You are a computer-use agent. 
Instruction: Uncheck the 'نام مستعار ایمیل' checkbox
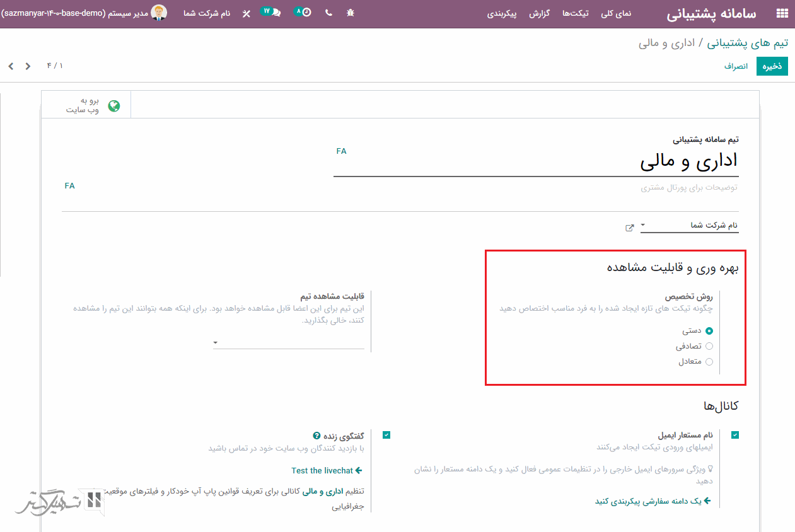coord(735,435)
